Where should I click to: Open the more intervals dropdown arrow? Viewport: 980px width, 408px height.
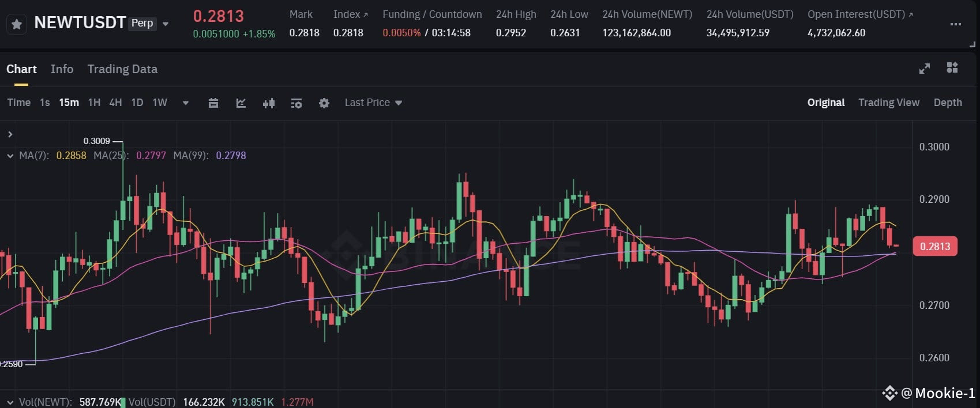pyautogui.click(x=186, y=103)
